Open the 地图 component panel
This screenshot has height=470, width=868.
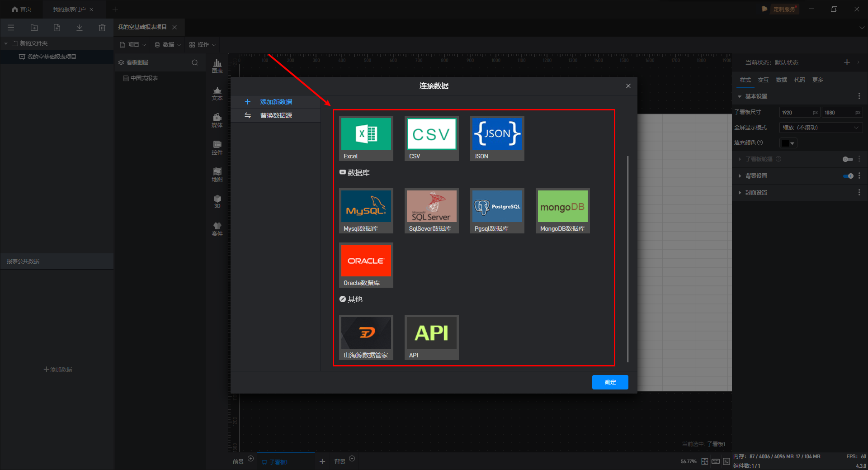[217, 175]
